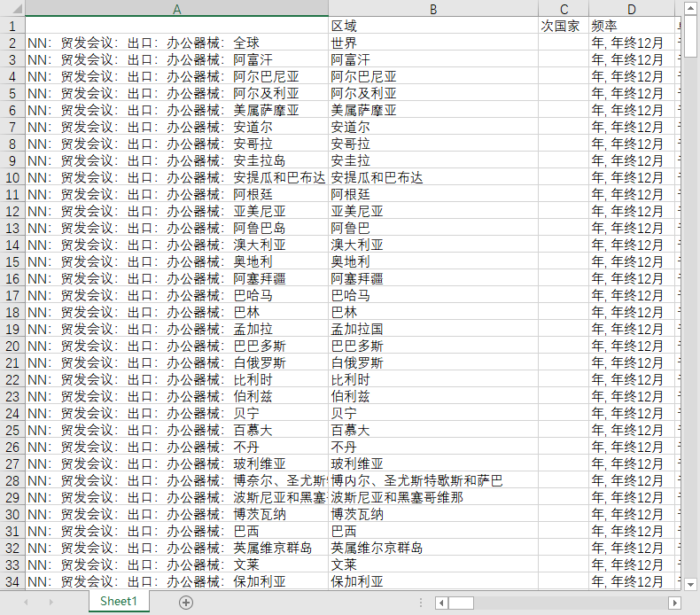The height and width of the screenshot is (615, 700).
Task: Select column B cell '伯利兹'
Action: 433,397
